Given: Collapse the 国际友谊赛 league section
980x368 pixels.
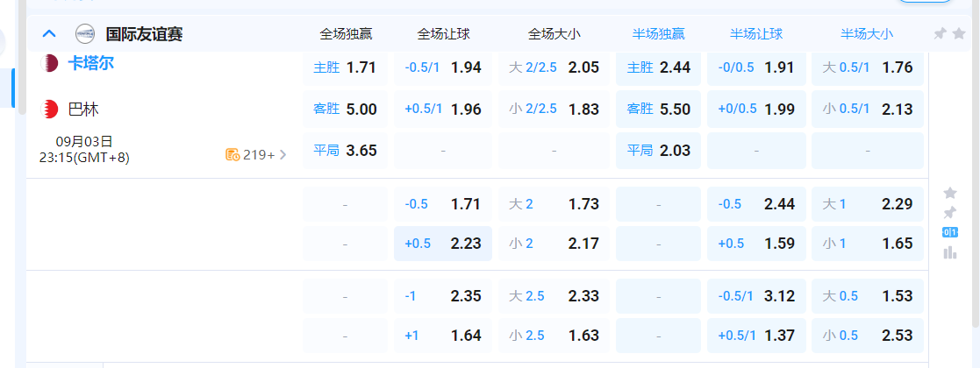Looking at the screenshot, I should (49, 34).
